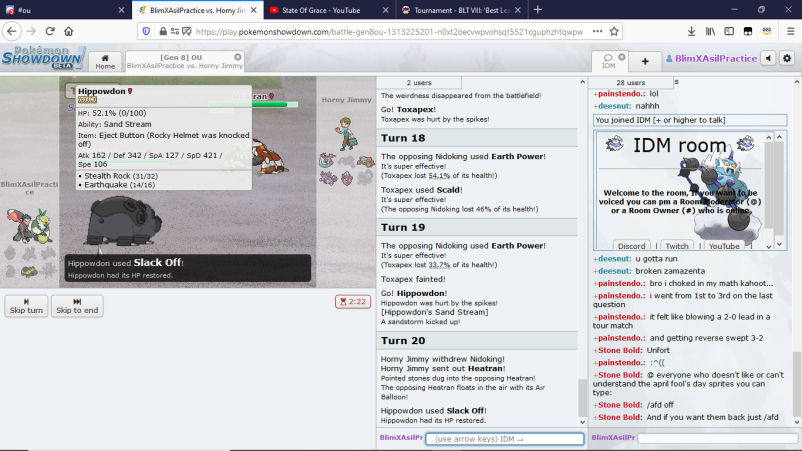Open the battle 2 users list

419,82
